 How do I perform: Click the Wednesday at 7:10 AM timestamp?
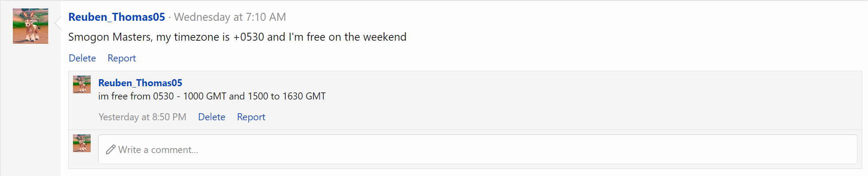tap(230, 17)
